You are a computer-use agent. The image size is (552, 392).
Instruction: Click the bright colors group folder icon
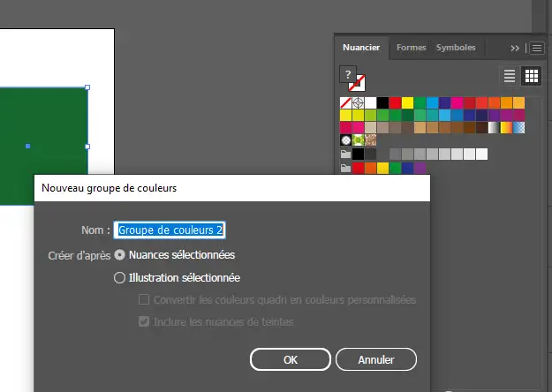346,168
